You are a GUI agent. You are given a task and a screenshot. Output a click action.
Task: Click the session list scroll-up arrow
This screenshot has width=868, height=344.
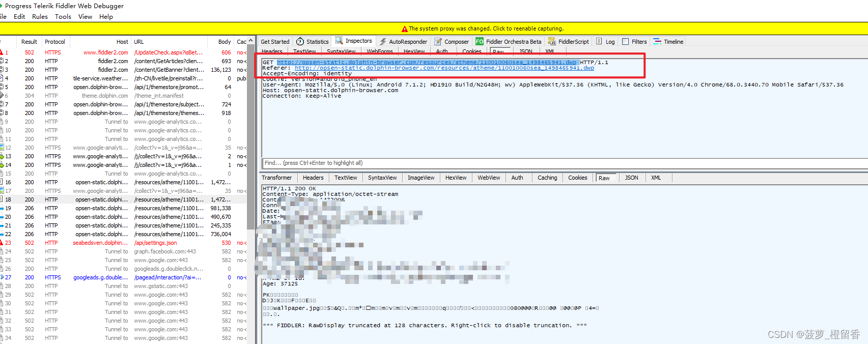click(x=250, y=41)
